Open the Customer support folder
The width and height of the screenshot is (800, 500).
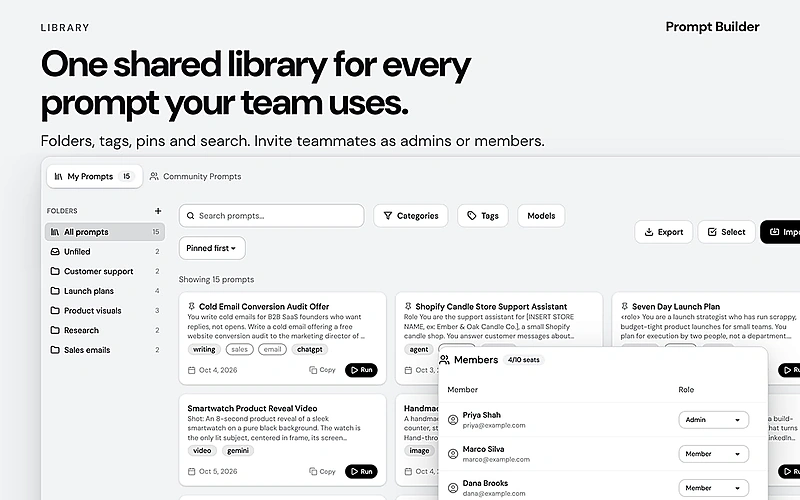pos(105,271)
